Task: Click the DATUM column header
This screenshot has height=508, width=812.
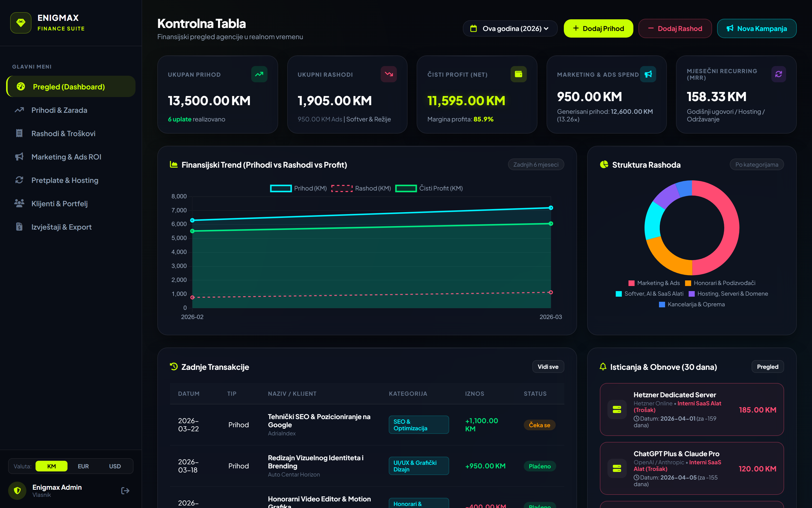Action: pos(189,394)
